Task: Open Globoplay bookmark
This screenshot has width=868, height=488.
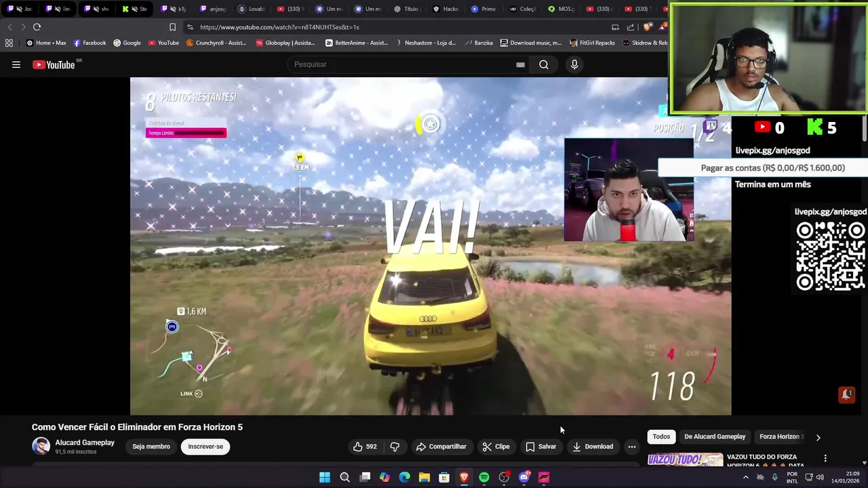Action: click(285, 43)
